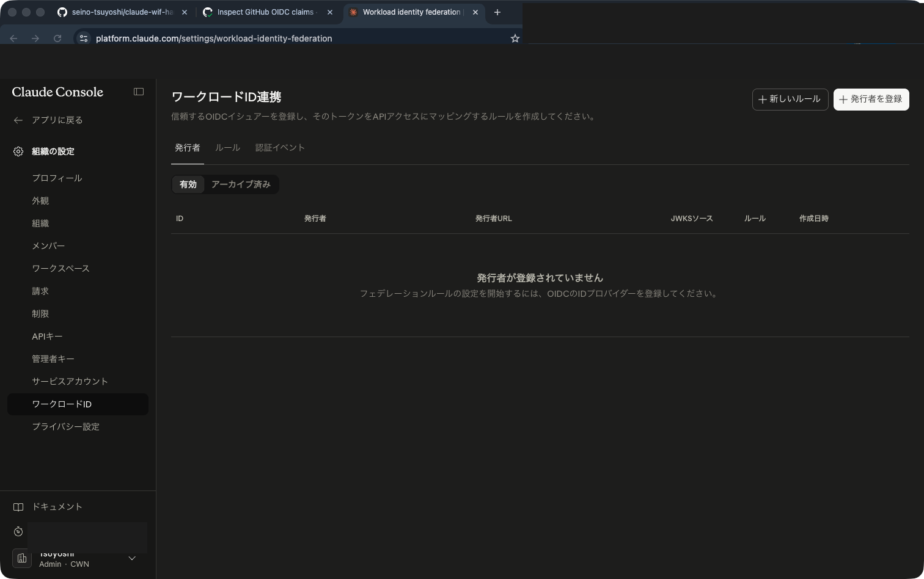Open 外観 settings
924x579 pixels.
[40, 201]
